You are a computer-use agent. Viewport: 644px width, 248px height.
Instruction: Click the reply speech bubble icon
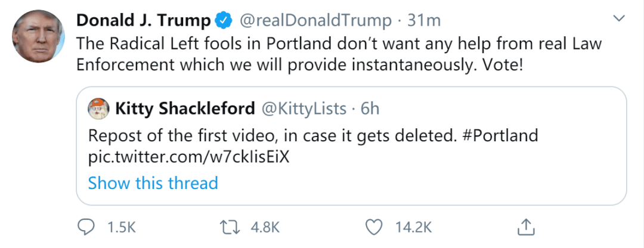[88, 227]
